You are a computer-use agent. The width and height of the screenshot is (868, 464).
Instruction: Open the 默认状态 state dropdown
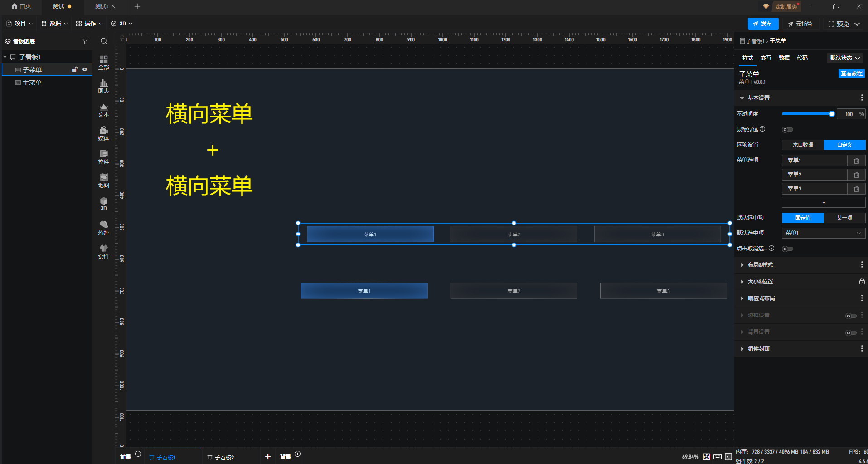point(844,58)
